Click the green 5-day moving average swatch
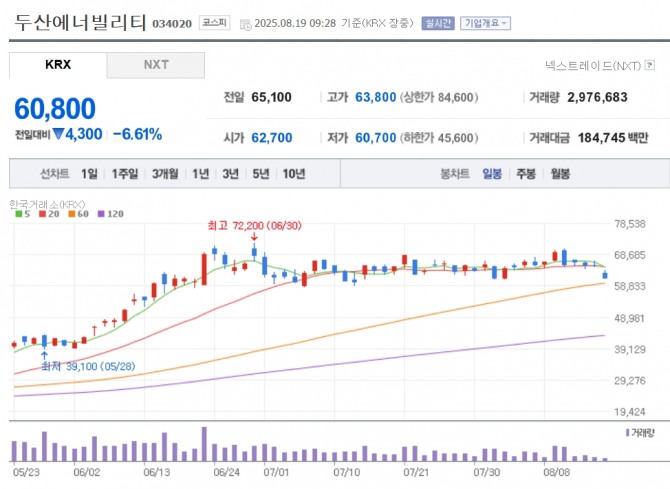 [x=18, y=214]
